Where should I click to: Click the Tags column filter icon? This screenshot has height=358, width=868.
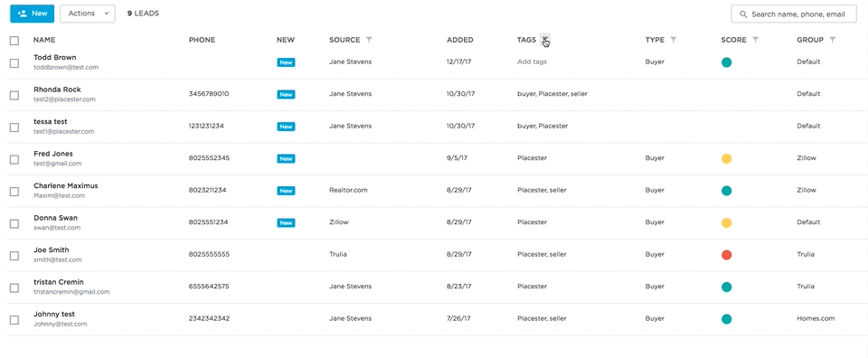[545, 40]
